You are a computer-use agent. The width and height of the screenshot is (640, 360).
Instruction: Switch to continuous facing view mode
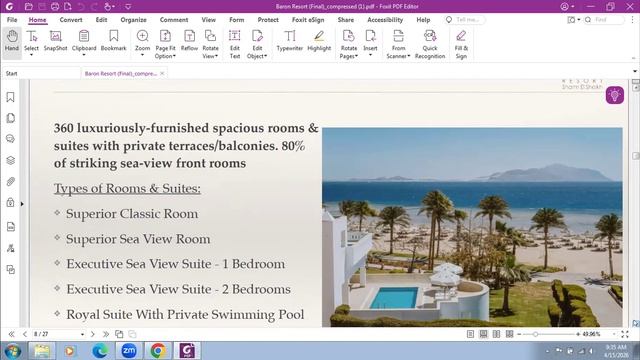509,334
